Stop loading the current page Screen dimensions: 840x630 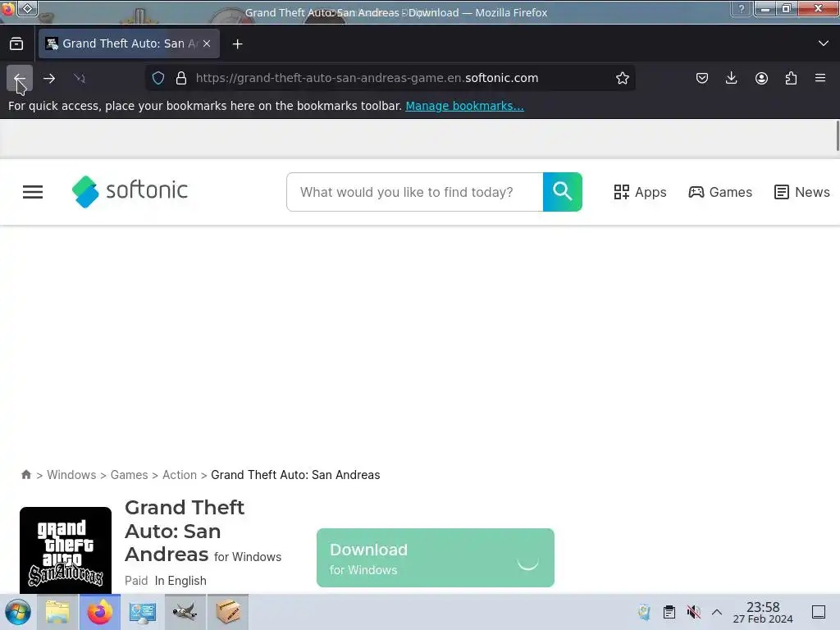point(80,78)
